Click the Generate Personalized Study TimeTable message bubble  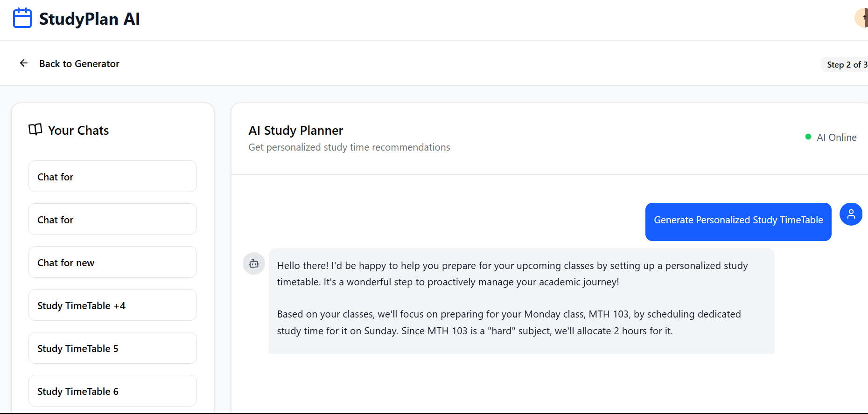(738, 222)
